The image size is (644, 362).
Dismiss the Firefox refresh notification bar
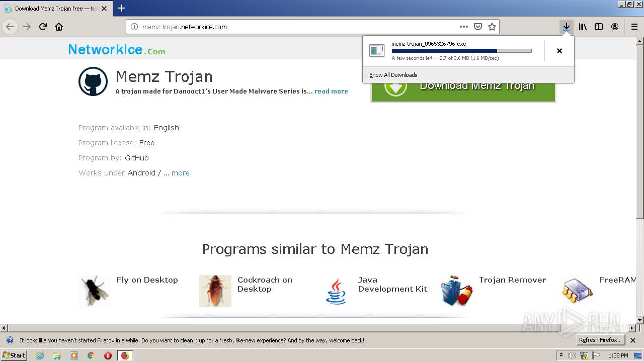(633, 340)
